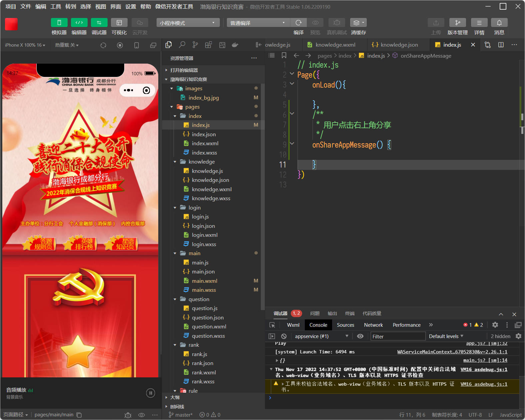
Task: Open the Default levels dropdown
Action: pos(446,336)
